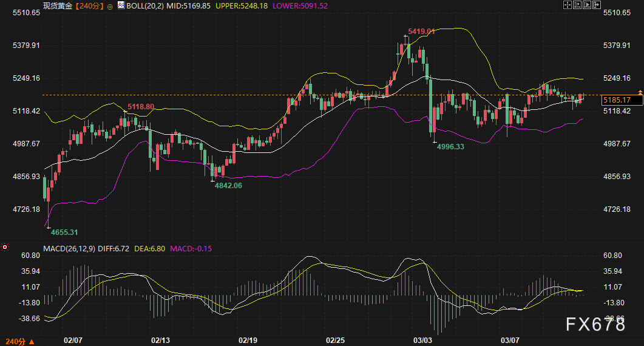Click the LOWER:5091.52 value text

tap(300, 6)
